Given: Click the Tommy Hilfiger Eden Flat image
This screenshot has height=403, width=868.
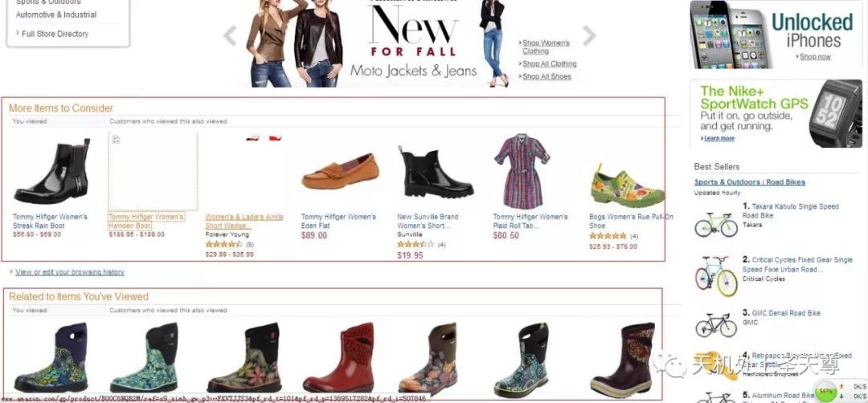Looking at the screenshot, I should pyautogui.click(x=341, y=171).
